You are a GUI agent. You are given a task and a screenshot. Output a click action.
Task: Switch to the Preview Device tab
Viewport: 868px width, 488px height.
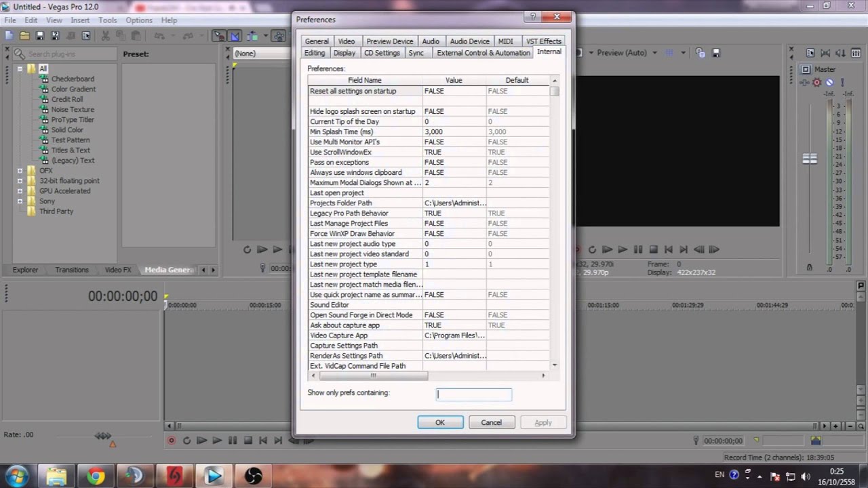389,41
